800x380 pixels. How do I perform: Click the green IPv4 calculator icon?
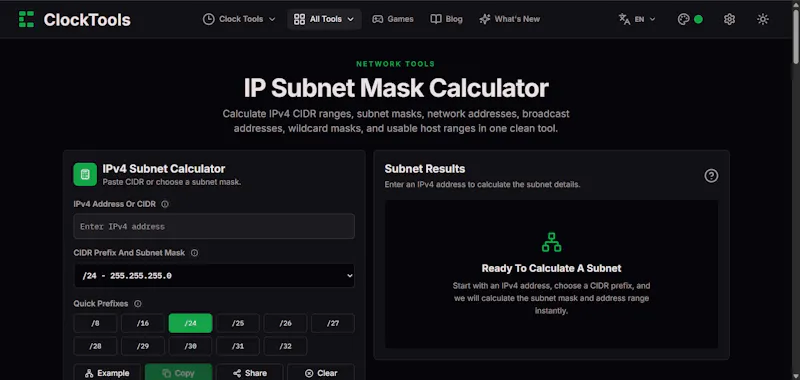(85, 174)
